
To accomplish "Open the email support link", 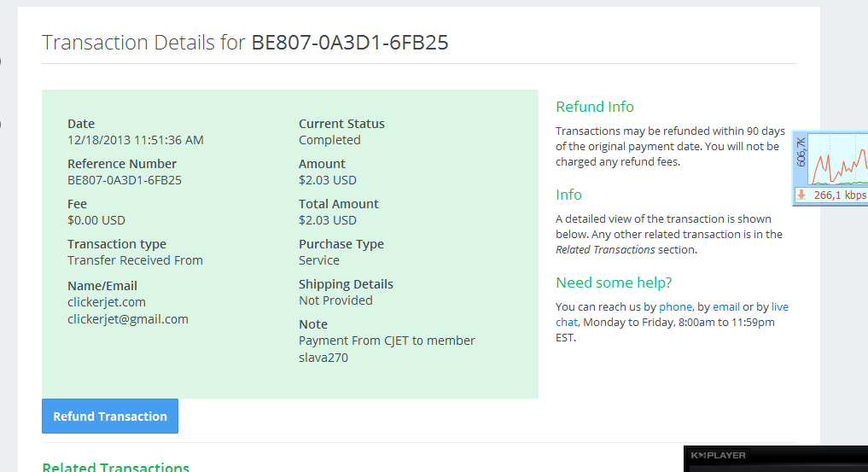I will pyautogui.click(x=726, y=306).
